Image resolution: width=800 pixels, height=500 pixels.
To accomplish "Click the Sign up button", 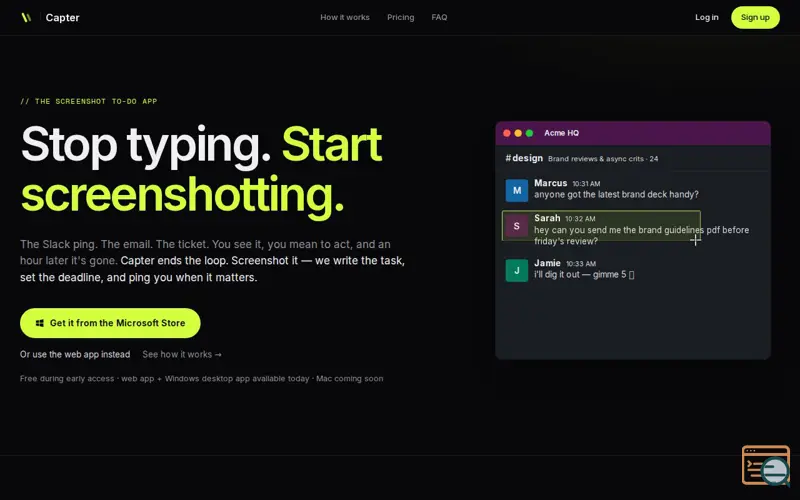I will [x=755, y=17].
